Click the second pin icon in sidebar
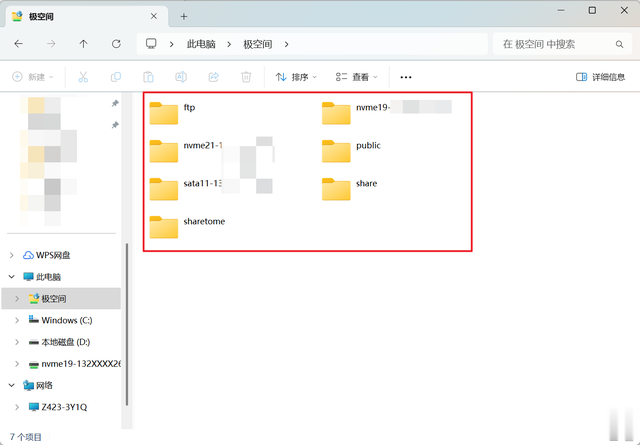This screenshot has width=640, height=445. 115,125
